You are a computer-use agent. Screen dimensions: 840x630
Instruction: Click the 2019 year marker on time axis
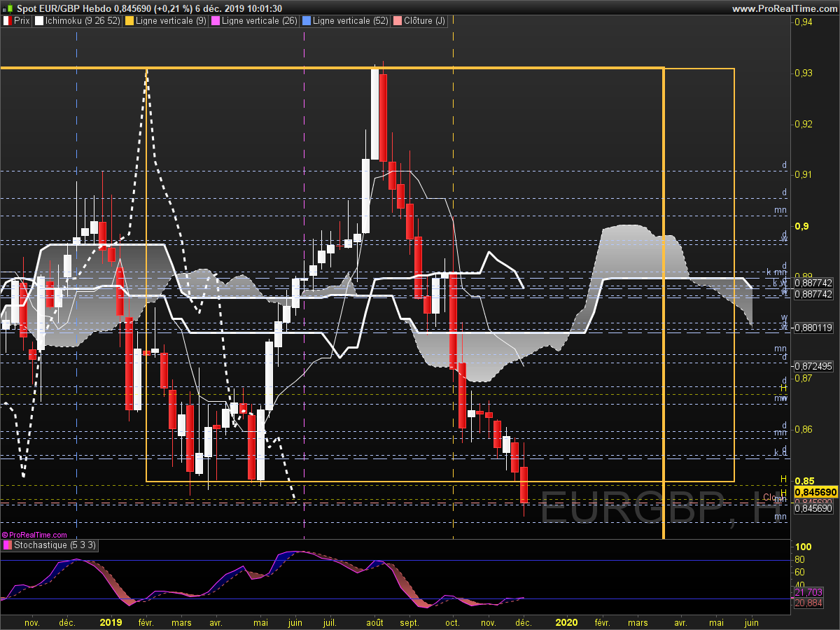[111, 622]
